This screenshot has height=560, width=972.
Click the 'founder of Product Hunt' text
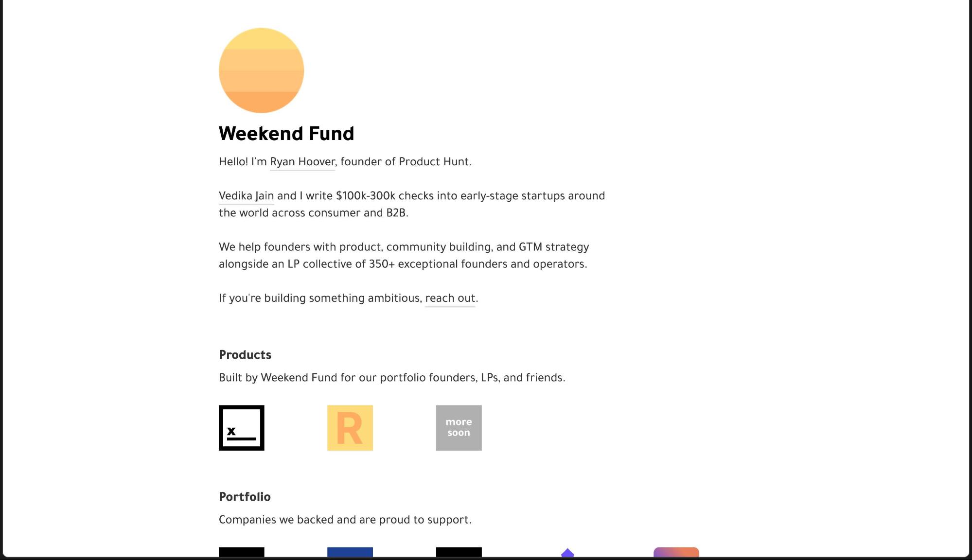(406, 161)
